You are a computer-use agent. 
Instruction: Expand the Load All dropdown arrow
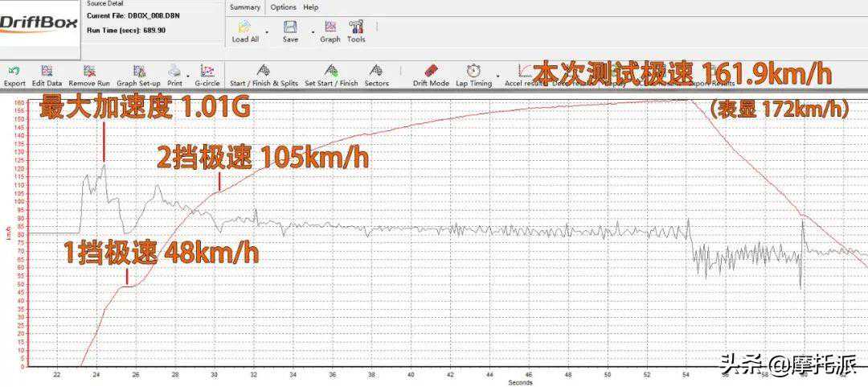267,32
